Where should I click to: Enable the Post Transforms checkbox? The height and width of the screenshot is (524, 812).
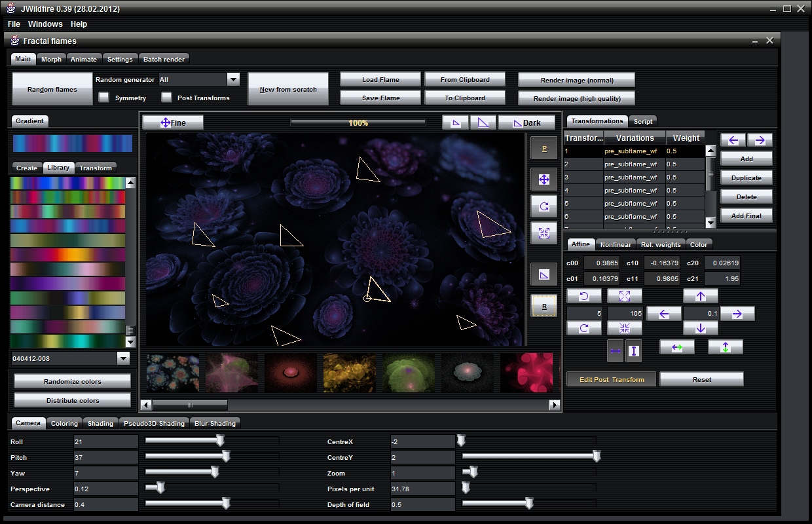point(166,98)
